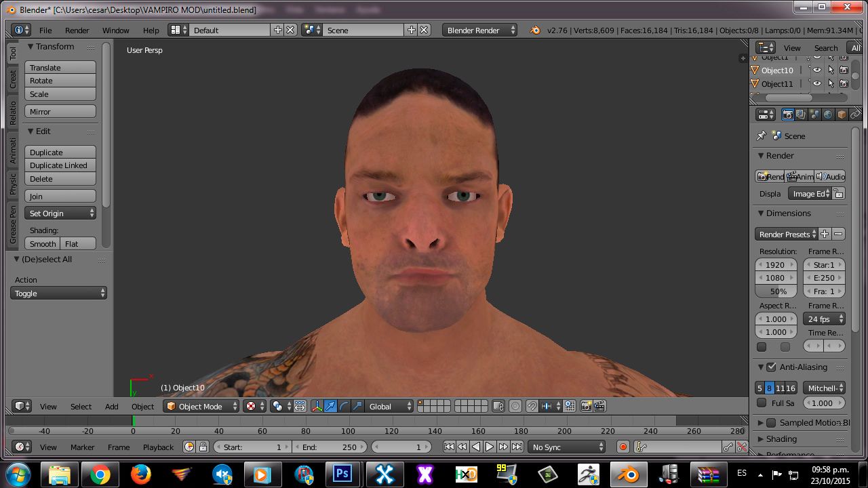This screenshot has height=488, width=868.
Task: Open the Object Mode dropdown
Action: click(x=202, y=406)
